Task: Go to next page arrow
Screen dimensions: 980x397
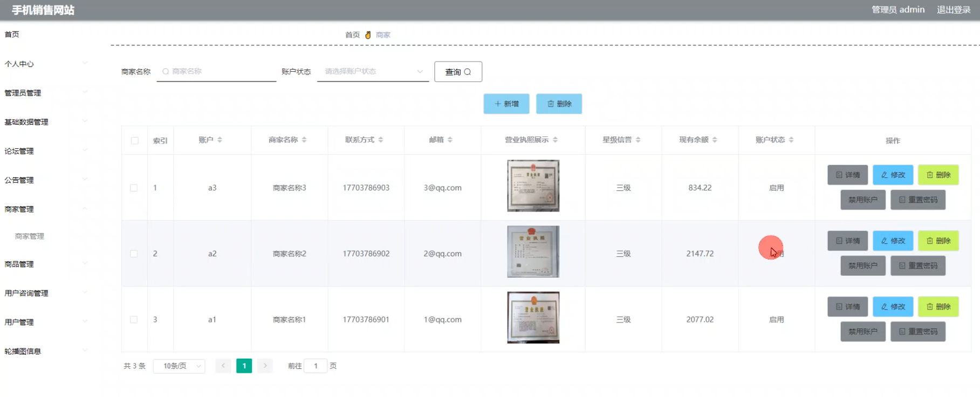Action: click(265, 366)
